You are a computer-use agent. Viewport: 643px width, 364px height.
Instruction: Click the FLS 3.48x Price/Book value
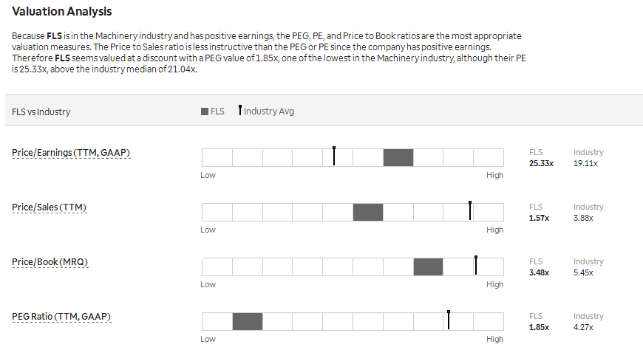point(539,272)
